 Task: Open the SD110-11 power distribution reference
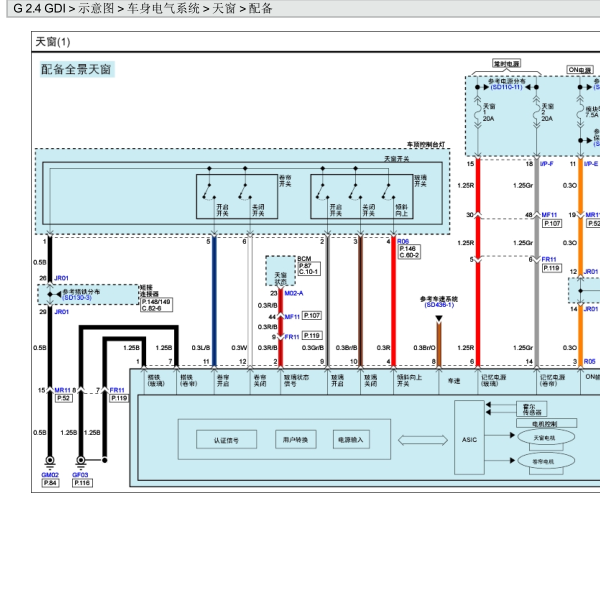pos(506,87)
